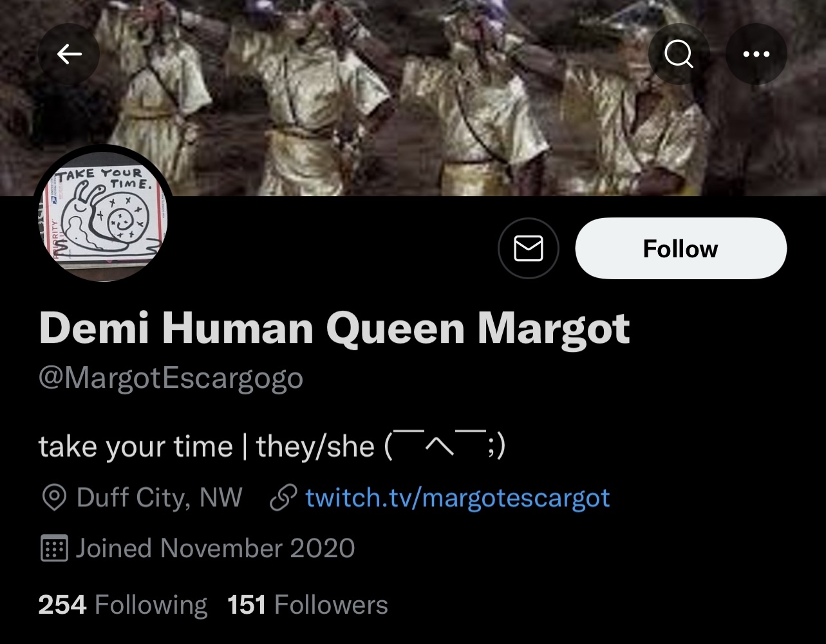Open the search magnifier icon
Image resolution: width=826 pixels, height=644 pixels.
pyautogui.click(x=679, y=55)
